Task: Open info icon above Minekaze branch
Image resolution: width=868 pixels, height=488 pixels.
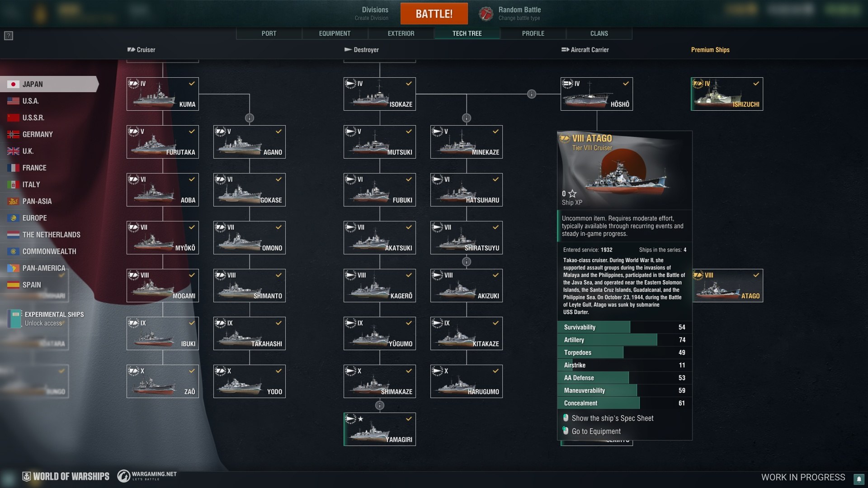Action: pyautogui.click(x=467, y=118)
